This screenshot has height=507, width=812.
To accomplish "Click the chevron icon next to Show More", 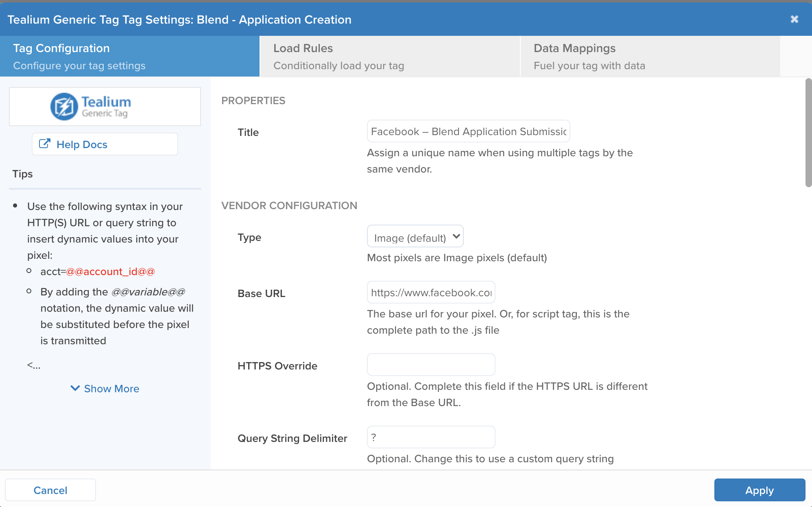I will 75,388.
